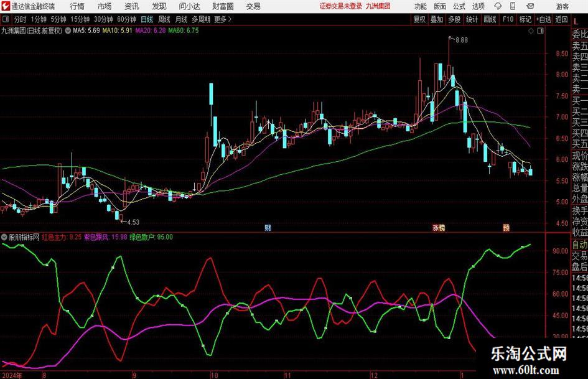This screenshot has height=379, width=588.
Task: Click month 12 marker on the time axis
Action: click(374, 375)
